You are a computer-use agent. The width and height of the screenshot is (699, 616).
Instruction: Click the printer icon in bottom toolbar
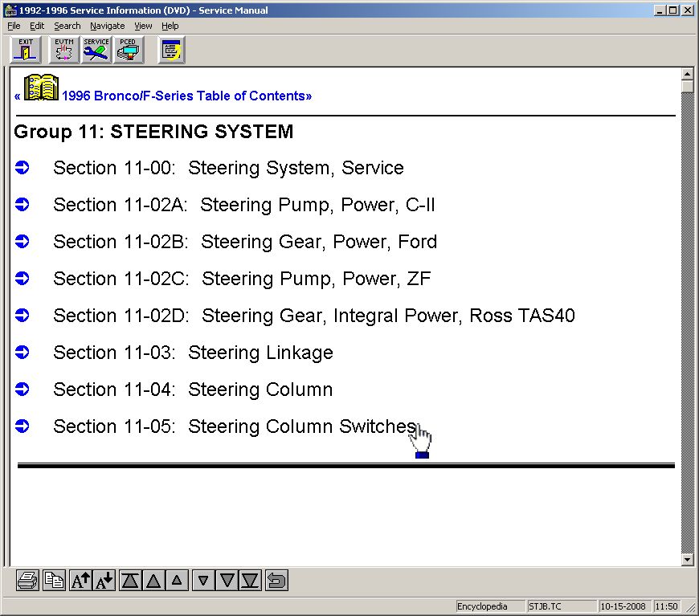tap(27, 581)
